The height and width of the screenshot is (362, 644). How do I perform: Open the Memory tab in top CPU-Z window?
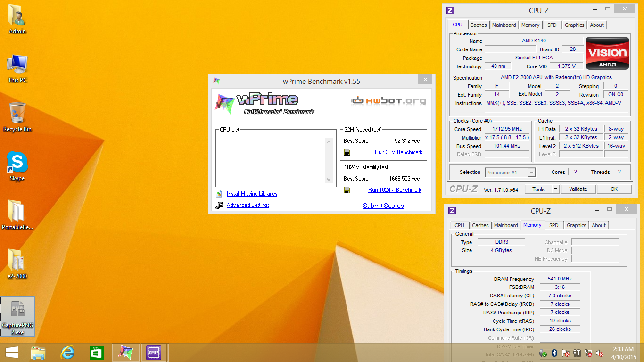pyautogui.click(x=530, y=25)
